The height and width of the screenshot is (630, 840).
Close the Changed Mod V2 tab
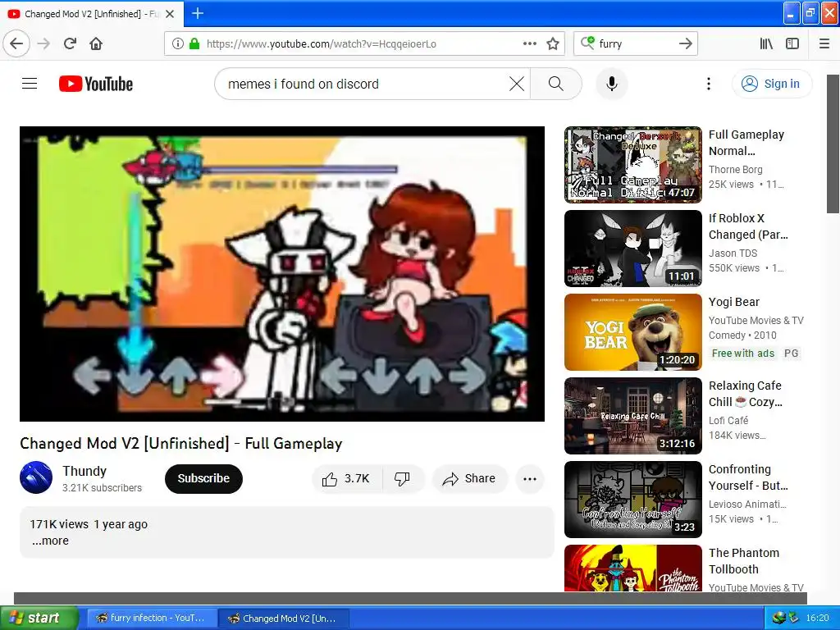click(170, 14)
